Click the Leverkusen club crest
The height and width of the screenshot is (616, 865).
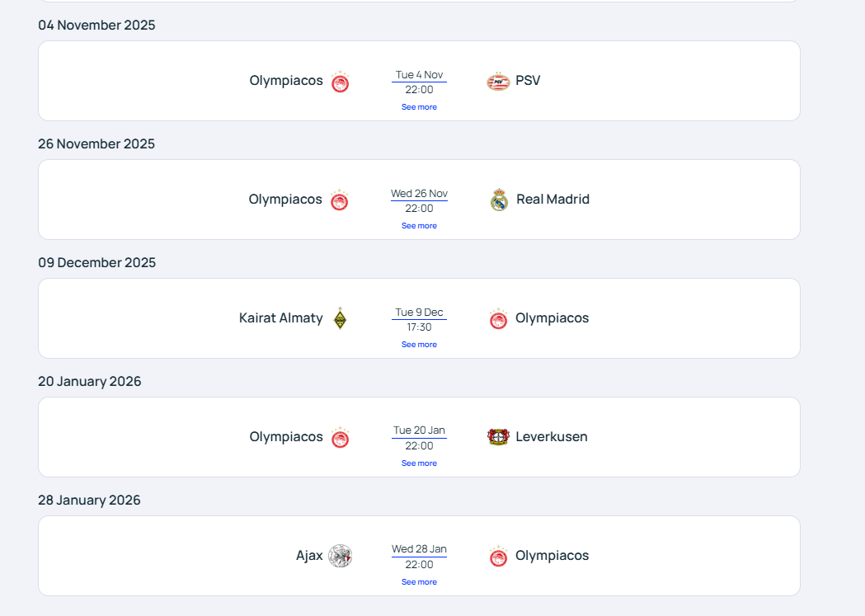[x=498, y=437]
